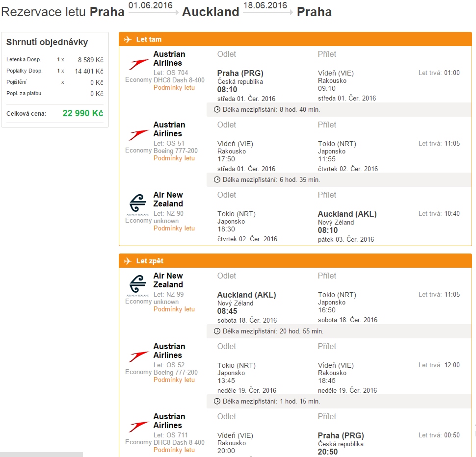This screenshot has height=457, width=476.
Task: Click Air New Zealand logo for flight NZ 99
Action: [138, 285]
